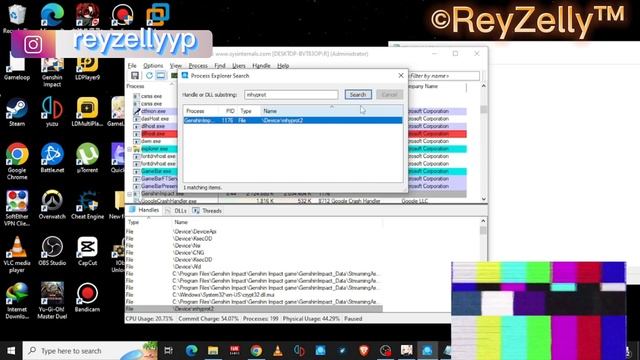Click the Filter by name field
This screenshot has height=360, width=640.
(444, 76)
